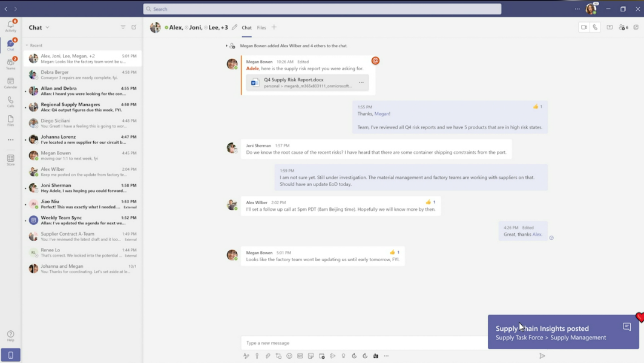644x363 pixels.
Task: Open Teams in the left rail
Action: pos(11,63)
